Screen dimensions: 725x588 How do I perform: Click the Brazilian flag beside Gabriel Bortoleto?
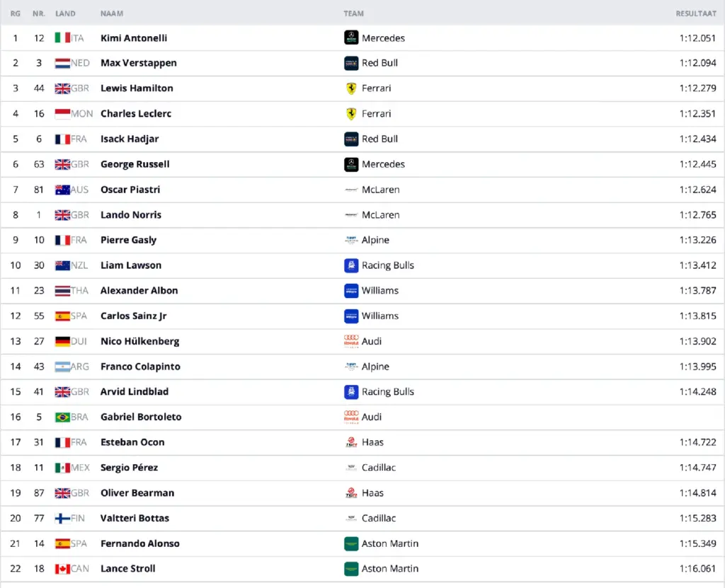click(x=62, y=417)
